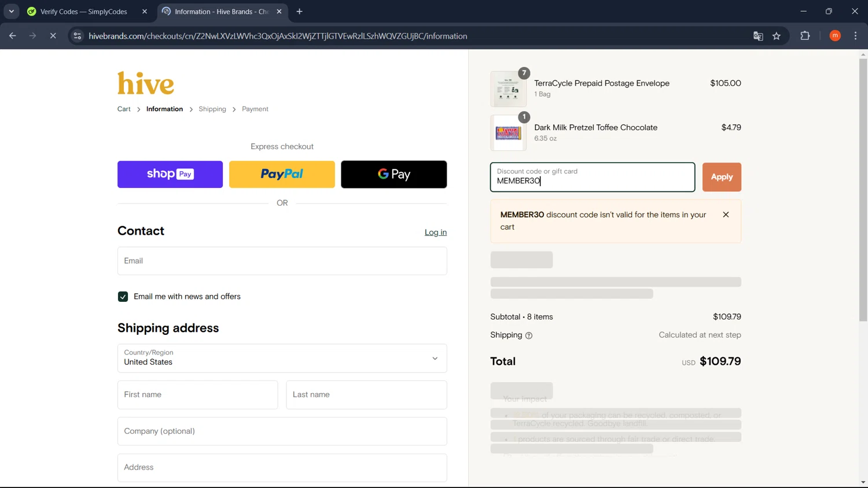The height and width of the screenshot is (488, 868).
Task: Click the browser forward arrow
Action: [32, 36]
